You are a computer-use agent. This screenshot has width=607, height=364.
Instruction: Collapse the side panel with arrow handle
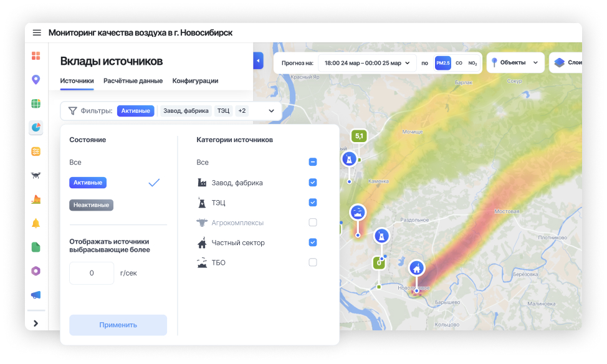(258, 61)
